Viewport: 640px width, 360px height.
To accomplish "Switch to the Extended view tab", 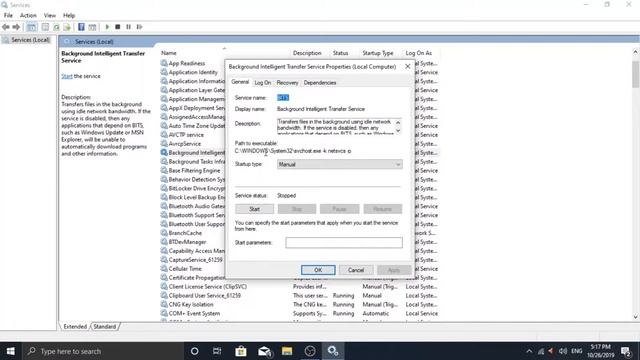I will pyautogui.click(x=75, y=327).
